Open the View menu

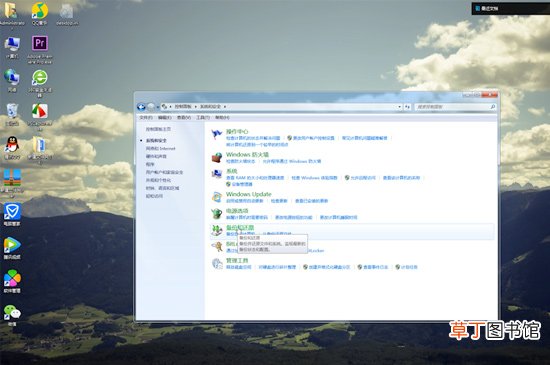click(x=184, y=117)
